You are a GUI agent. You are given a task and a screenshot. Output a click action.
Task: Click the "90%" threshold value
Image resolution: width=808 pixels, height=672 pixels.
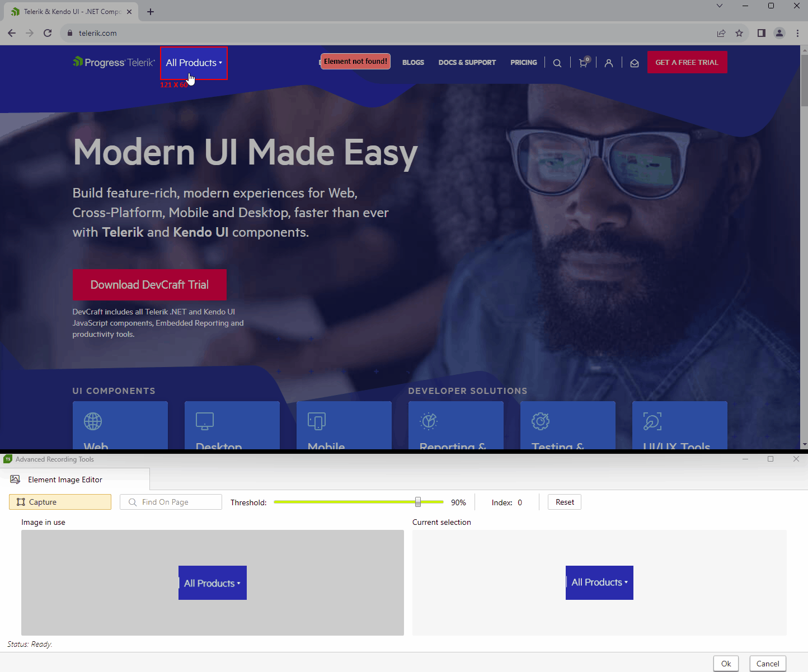tap(458, 502)
